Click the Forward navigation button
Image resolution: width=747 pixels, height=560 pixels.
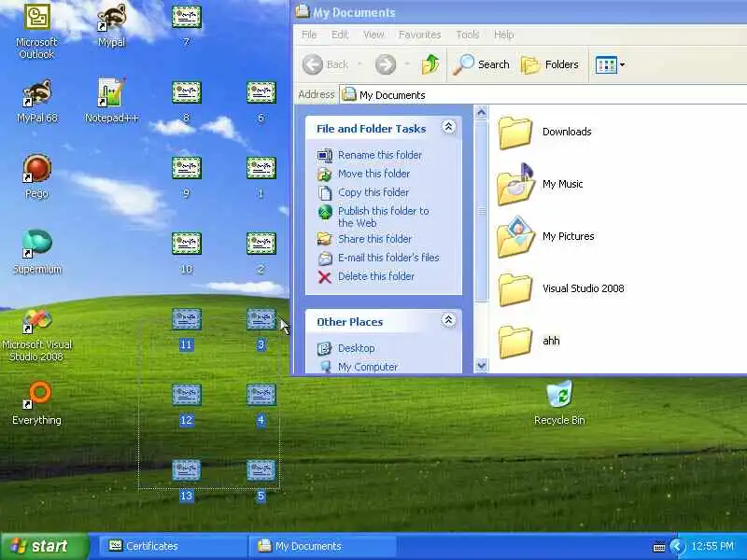click(x=386, y=64)
